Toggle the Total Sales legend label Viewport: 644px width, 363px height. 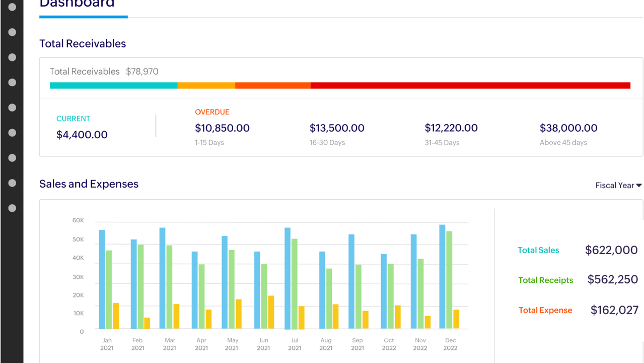click(x=538, y=250)
